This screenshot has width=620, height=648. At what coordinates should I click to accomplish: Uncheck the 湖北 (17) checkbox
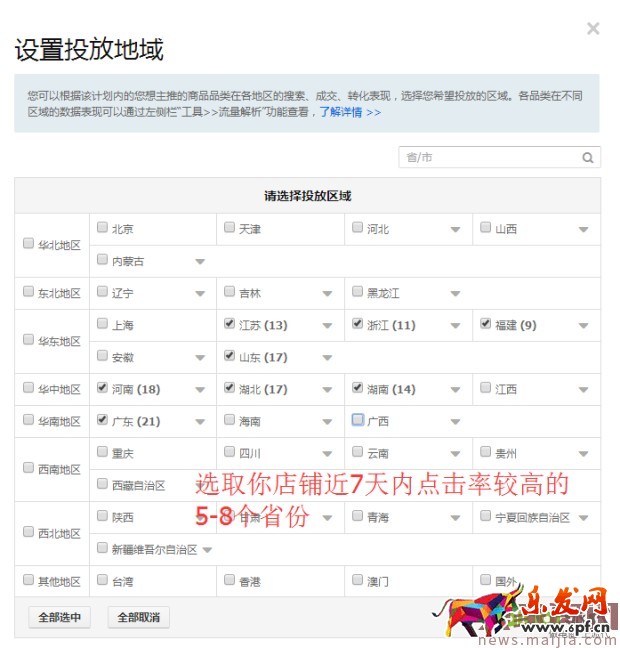(229, 387)
